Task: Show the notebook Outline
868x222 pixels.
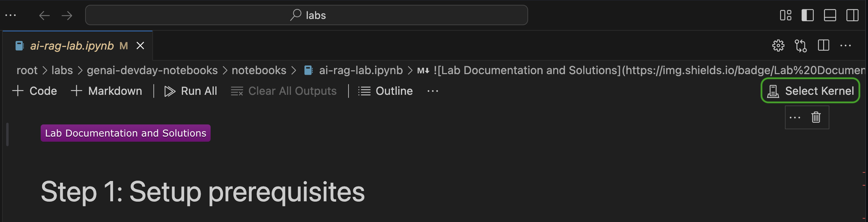Action: (385, 91)
